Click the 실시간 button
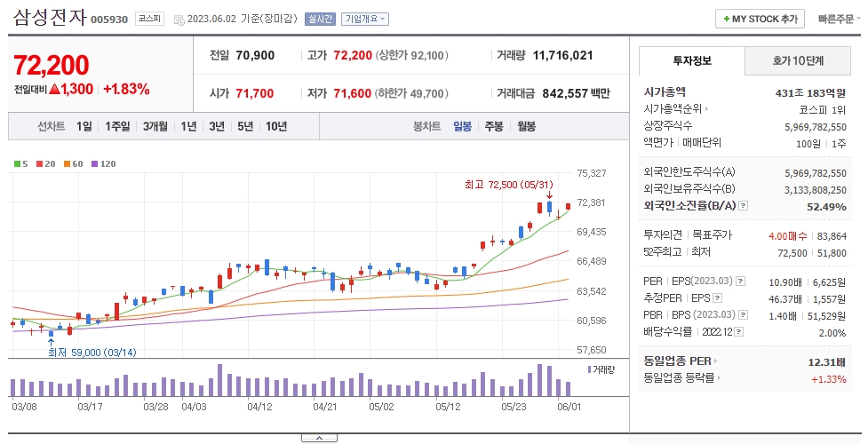The image size is (868, 444). [x=320, y=19]
